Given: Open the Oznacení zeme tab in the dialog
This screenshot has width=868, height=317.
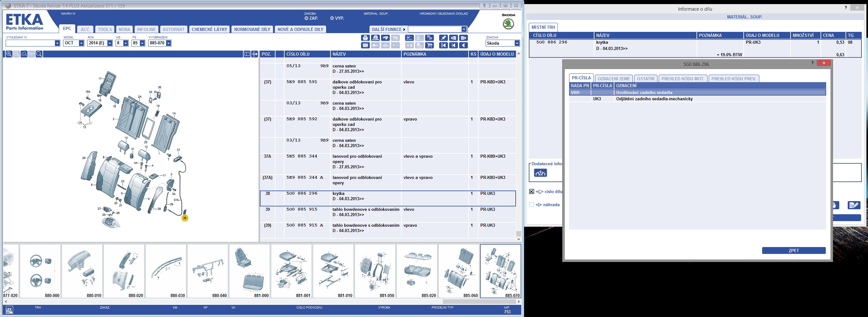Looking at the screenshot, I should pos(614,78).
